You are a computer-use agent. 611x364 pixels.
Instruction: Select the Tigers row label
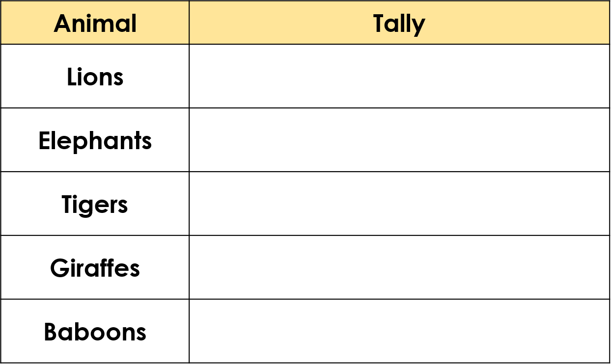(x=95, y=205)
